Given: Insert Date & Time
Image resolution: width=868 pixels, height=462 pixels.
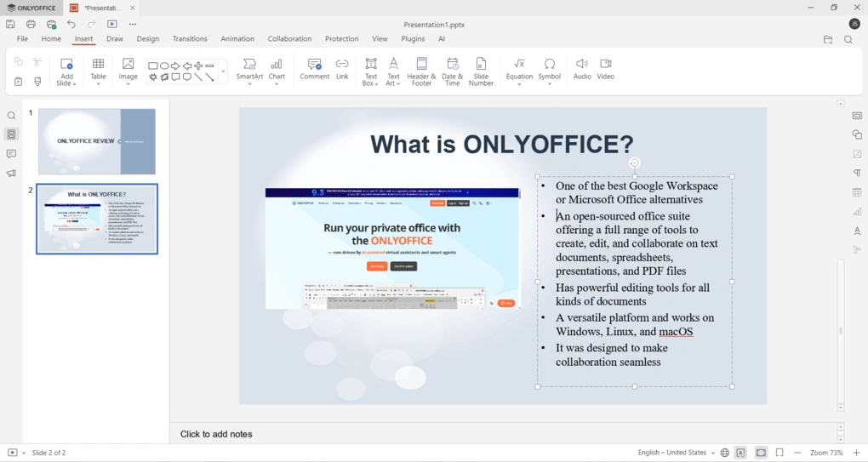Looking at the screenshot, I should pos(452,72).
